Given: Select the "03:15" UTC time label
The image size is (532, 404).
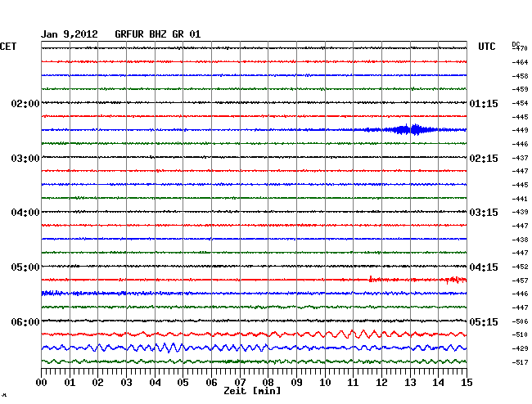Looking at the screenshot, I should pyautogui.click(x=484, y=213).
